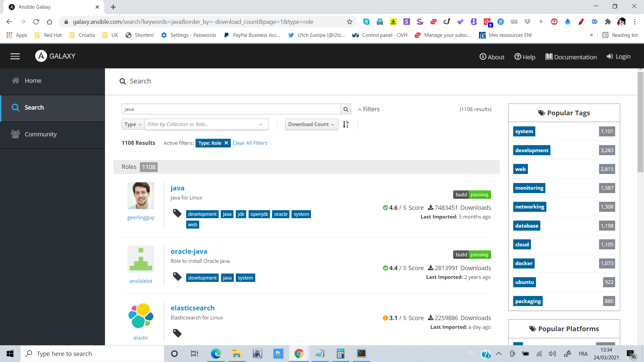
Task: Click the Login icon in header
Action: click(x=610, y=57)
